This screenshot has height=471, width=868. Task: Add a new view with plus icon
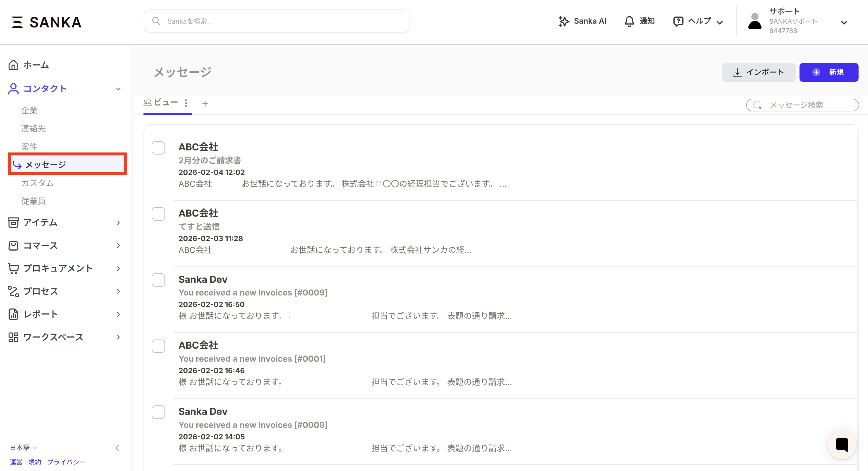click(x=205, y=104)
